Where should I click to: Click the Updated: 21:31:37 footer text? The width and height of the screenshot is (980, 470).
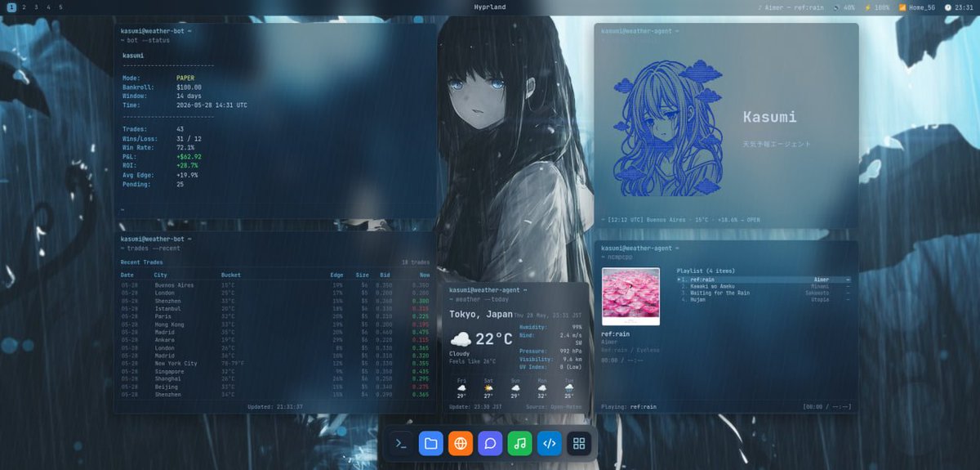(x=275, y=406)
